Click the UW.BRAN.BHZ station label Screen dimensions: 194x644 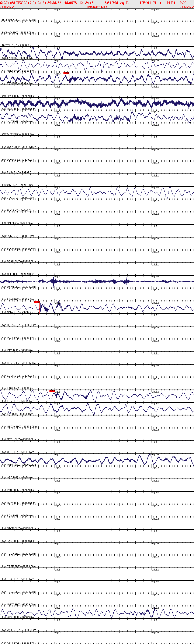pos(19,261)
